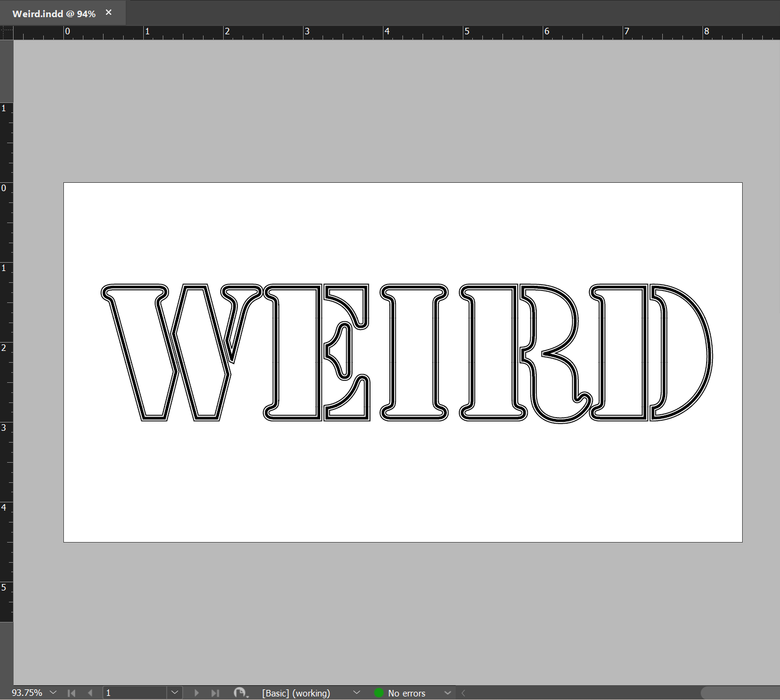Click the horizontal scrollbar thumb
780x700 pixels.
(740, 693)
